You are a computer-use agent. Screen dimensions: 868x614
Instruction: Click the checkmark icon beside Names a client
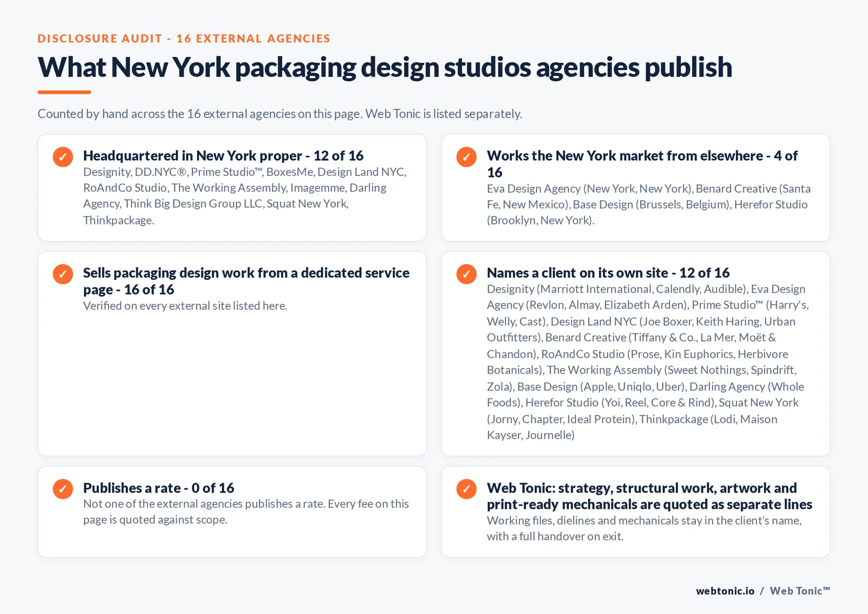(467, 274)
